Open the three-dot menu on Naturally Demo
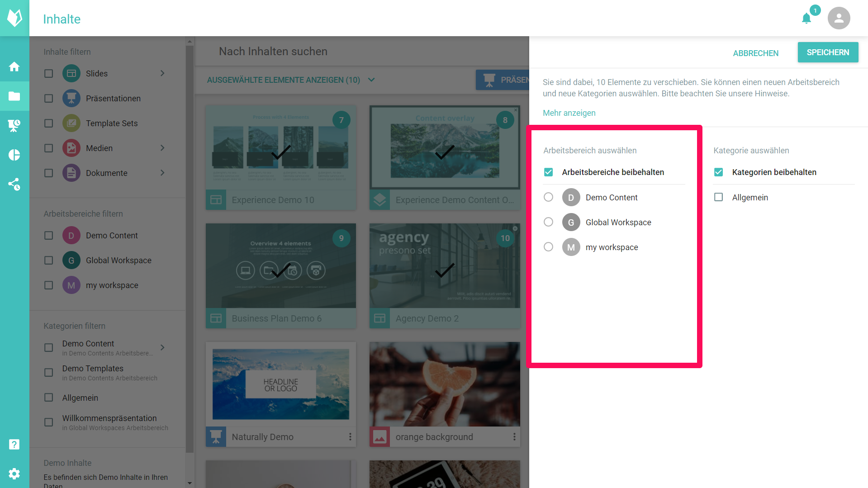868x488 pixels. [x=350, y=437]
